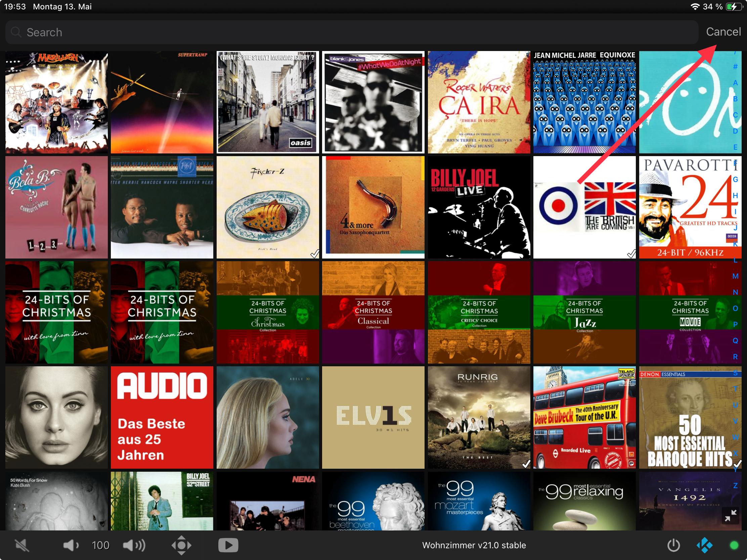
Task: Click the search magnifier icon
Action: click(16, 32)
